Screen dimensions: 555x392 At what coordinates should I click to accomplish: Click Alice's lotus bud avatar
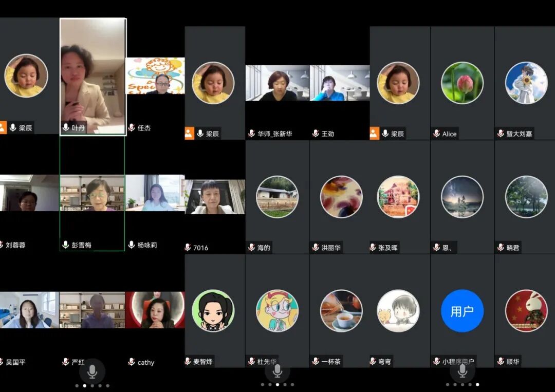462,83
